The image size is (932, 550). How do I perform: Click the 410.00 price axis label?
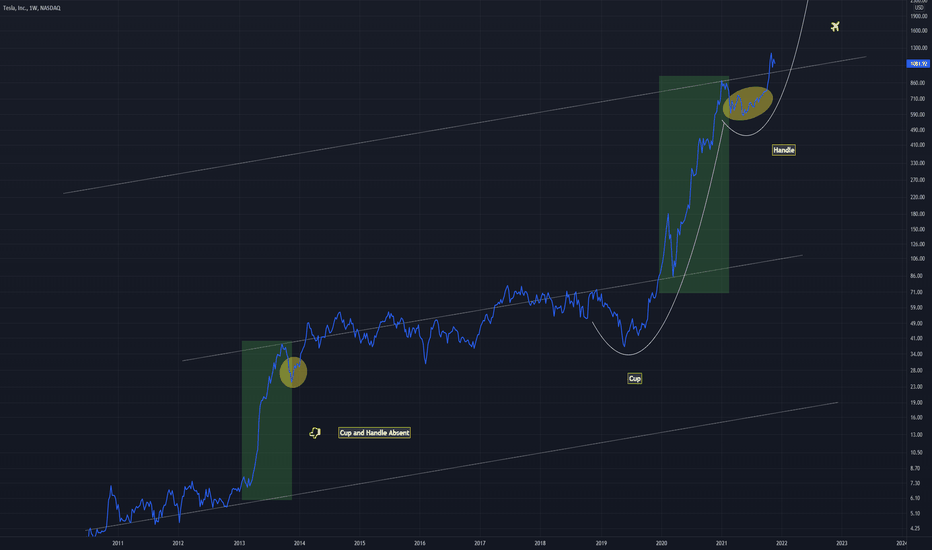coord(918,144)
